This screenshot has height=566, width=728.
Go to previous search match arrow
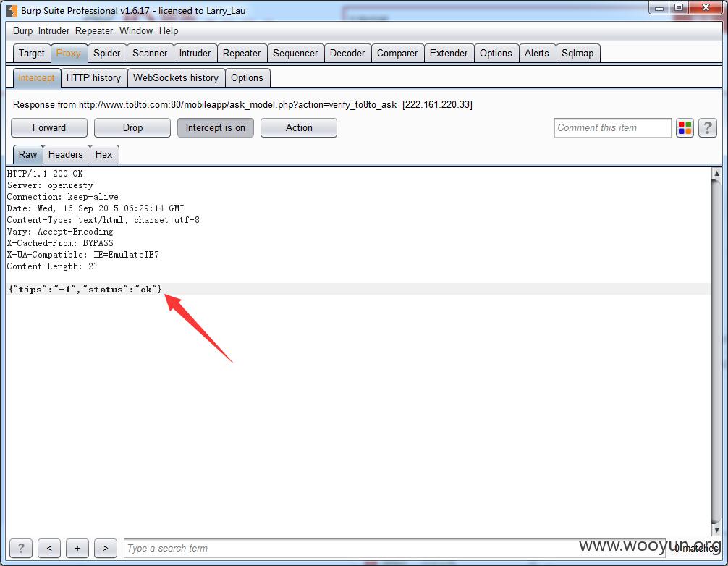tap(49, 549)
